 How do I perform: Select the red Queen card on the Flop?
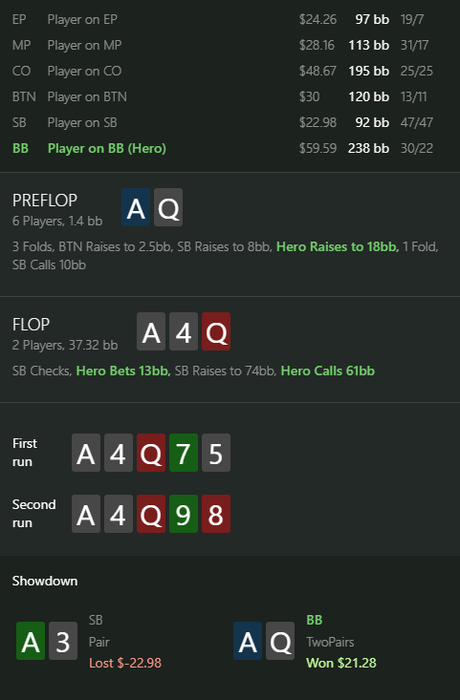click(x=216, y=331)
